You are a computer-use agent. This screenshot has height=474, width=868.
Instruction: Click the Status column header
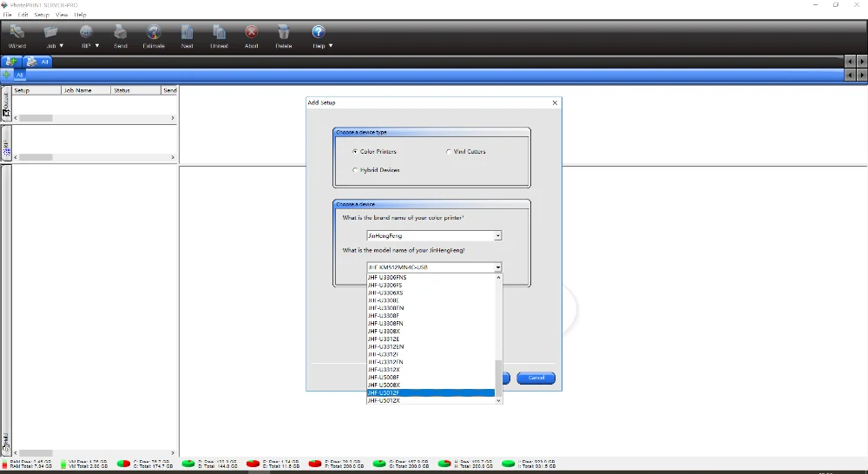click(x=135, y=89)
